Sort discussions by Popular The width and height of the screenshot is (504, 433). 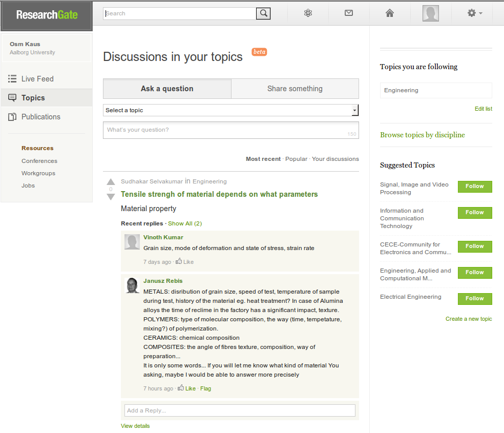tap(296, 159)
